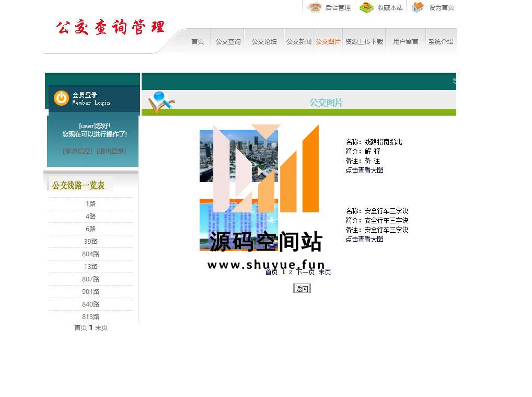The width and height of the screenshot is (532, 397).
Task: Open 系统介绍 navigation item
Action: point(441,41)
